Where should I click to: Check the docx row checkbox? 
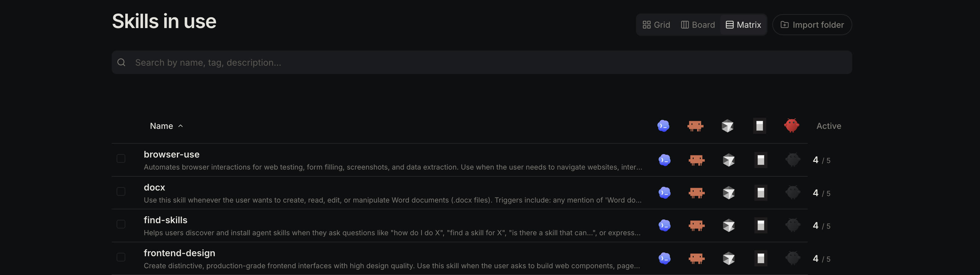[121, 191]
